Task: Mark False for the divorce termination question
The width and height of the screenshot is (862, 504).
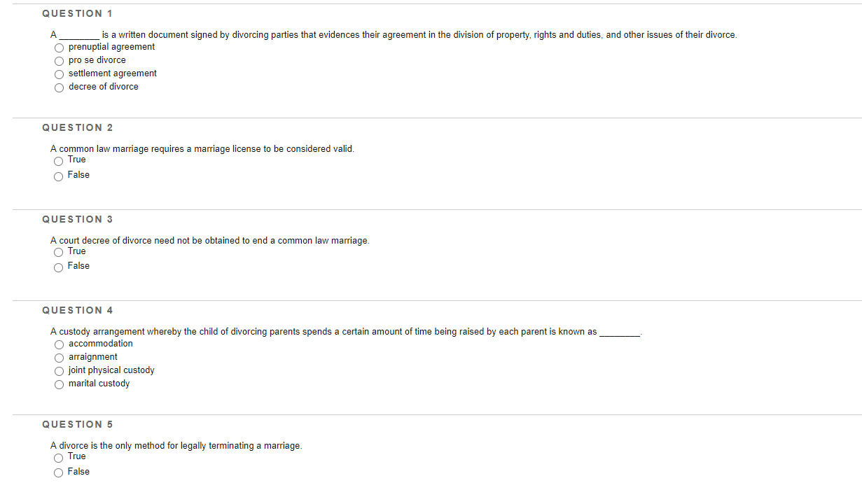Action: point(58,472)
